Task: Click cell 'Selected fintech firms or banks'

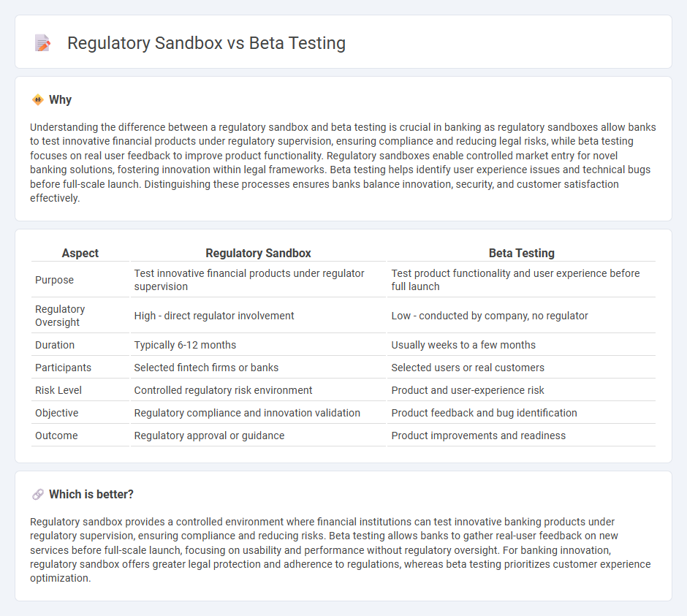Action: coord(258,368)
